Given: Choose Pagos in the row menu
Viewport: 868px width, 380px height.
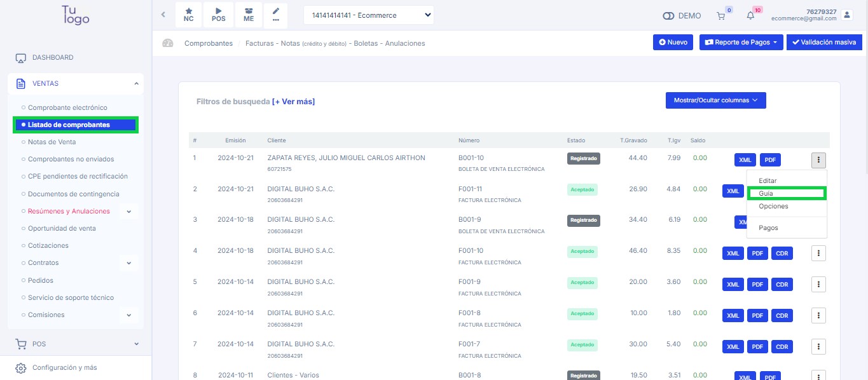Looking at the screenshot, I should 768,227.
